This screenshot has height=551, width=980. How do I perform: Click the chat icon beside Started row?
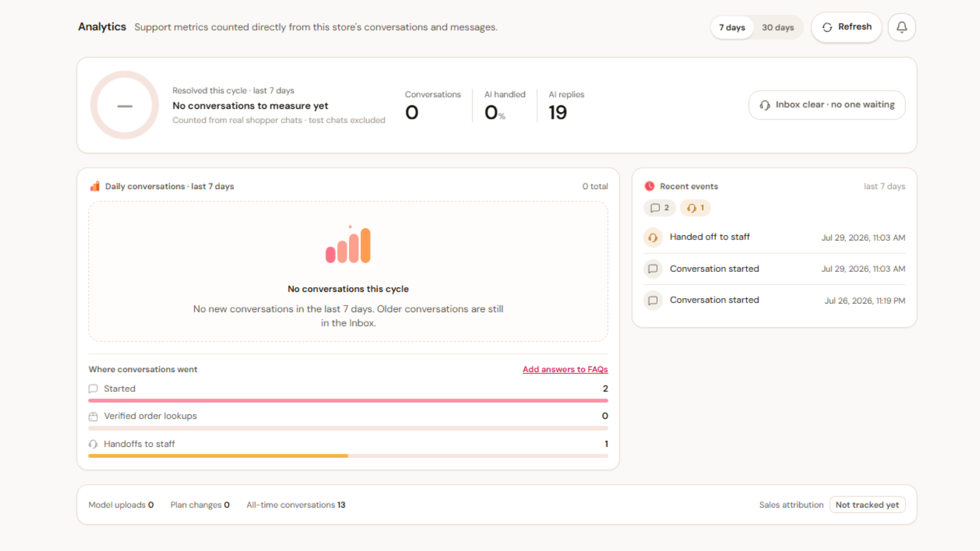(93, 389)
